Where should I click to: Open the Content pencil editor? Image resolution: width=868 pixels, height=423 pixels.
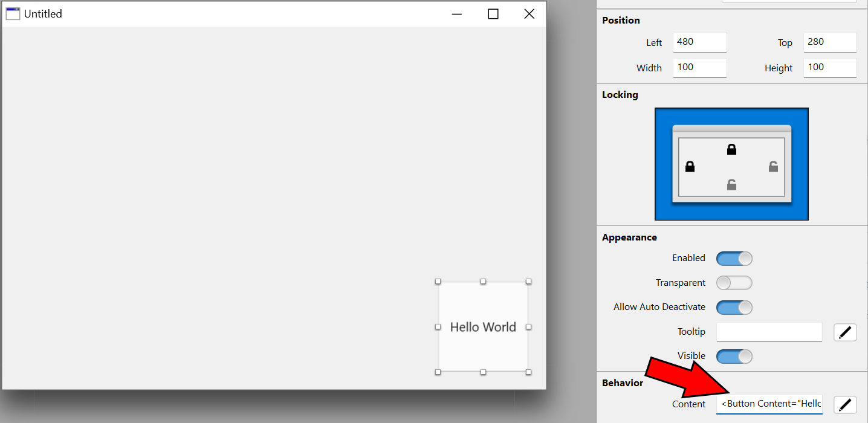(x=845, y=404)
